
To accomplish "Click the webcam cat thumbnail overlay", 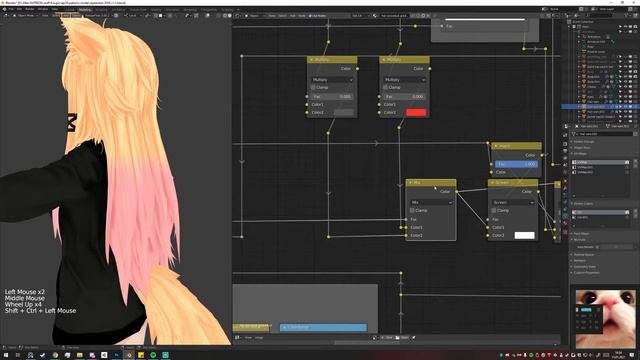I will pyautogui.click(x=605, y=318).
